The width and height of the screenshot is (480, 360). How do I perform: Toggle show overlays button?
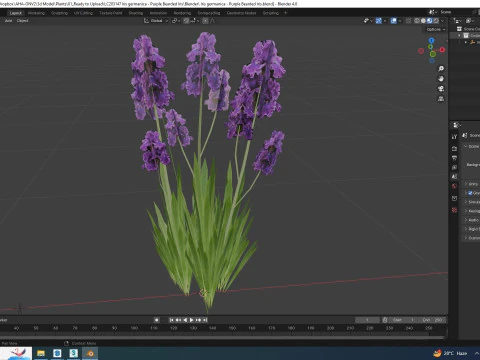click(394, 21)
